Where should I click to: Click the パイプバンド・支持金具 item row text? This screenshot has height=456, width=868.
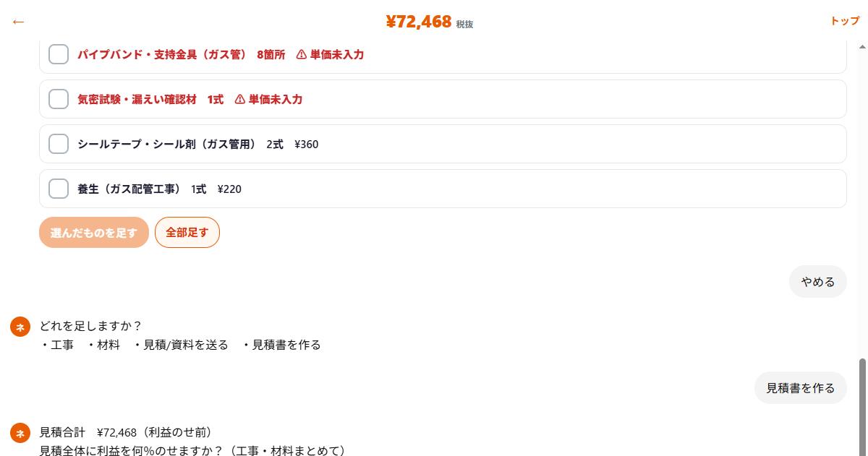[x=163, y=55]
